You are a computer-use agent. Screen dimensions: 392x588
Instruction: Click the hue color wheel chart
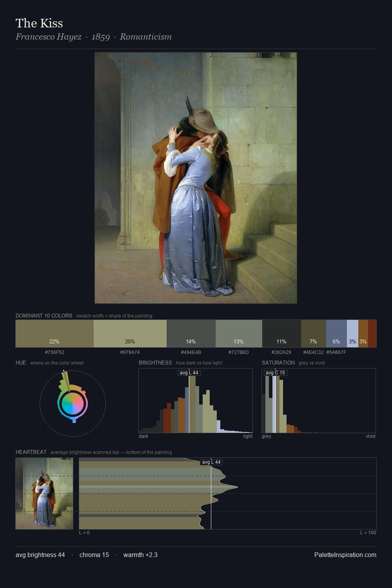(x=73, y=403)
